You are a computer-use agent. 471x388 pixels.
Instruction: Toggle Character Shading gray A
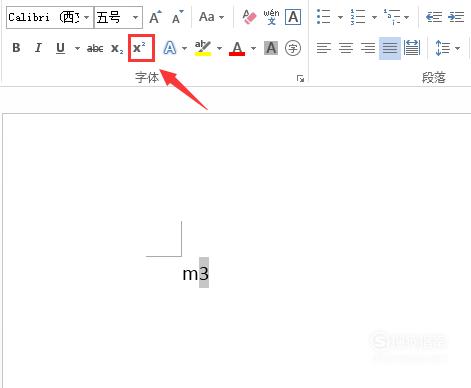pos(271,48)
